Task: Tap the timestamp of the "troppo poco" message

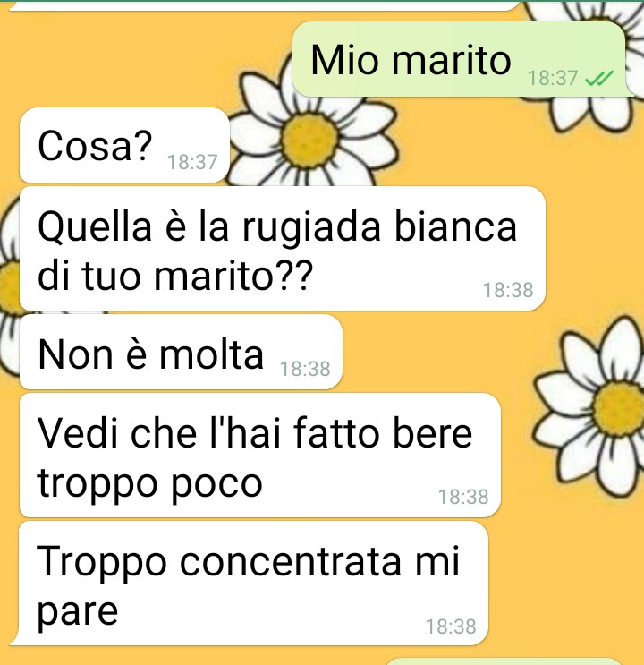Action: click(463, 497)
